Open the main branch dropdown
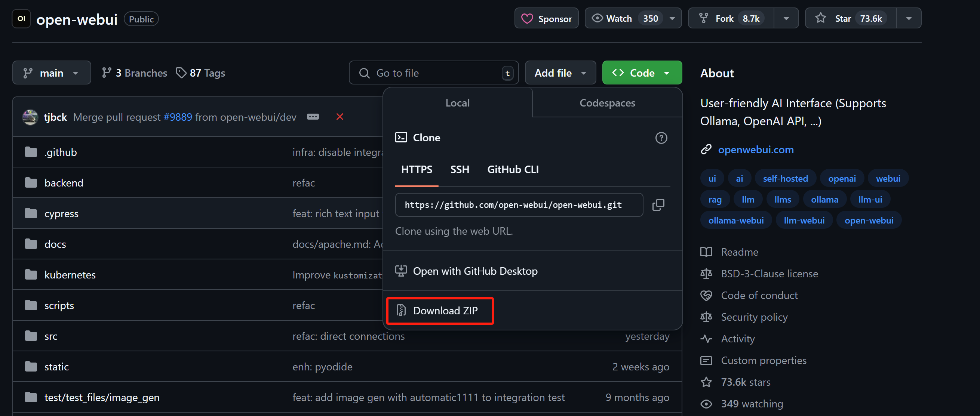 tap(51, 73)
